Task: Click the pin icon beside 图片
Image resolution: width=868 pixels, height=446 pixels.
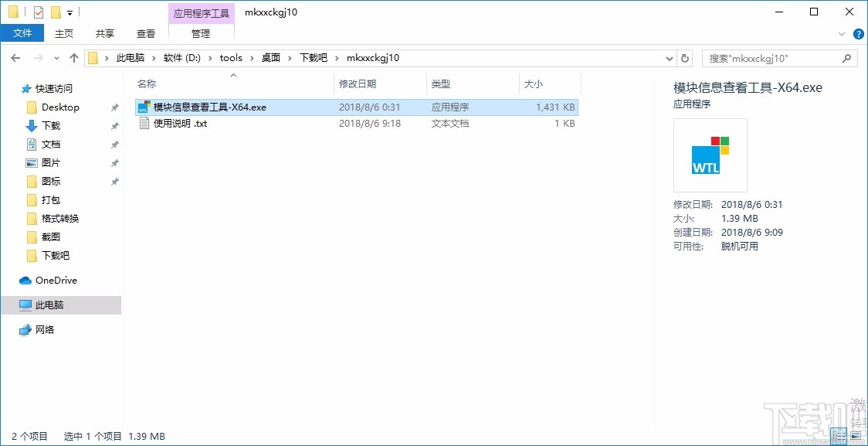Action: 114,163
